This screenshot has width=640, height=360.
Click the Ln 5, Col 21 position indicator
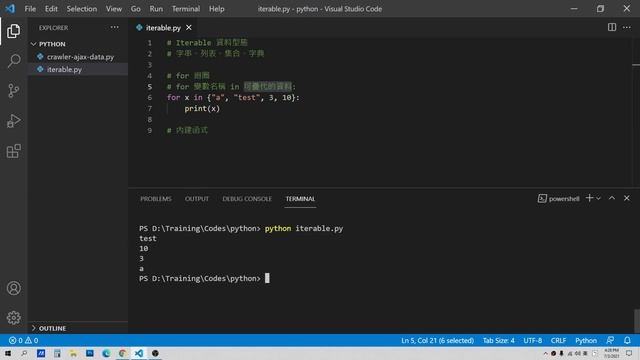(x=437, y=340)
